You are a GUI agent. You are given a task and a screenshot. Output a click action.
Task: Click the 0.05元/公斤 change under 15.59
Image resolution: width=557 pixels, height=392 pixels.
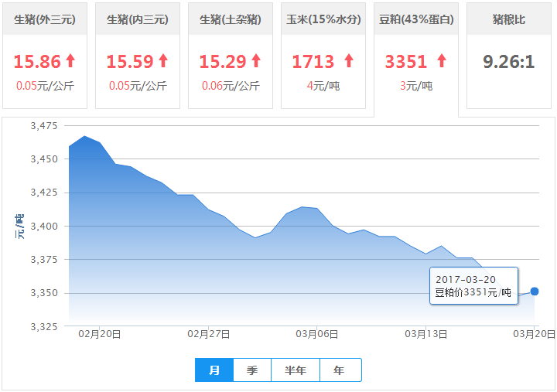pos(138,86)
